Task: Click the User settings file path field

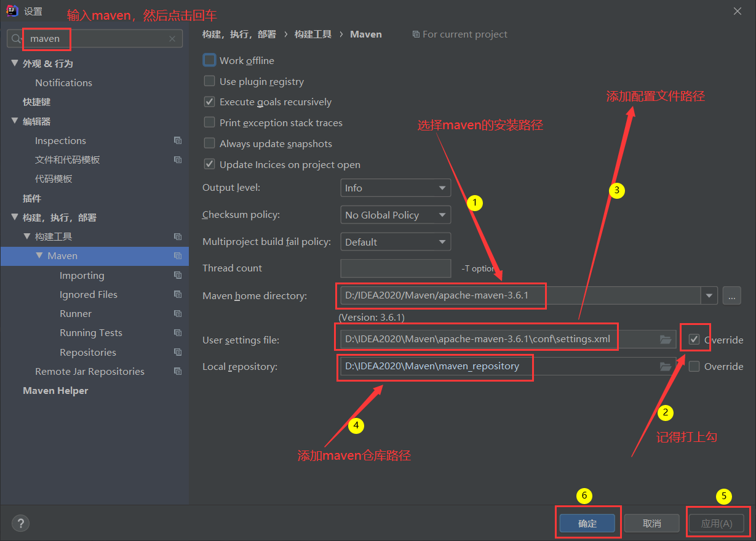Action: pos(508,339)
